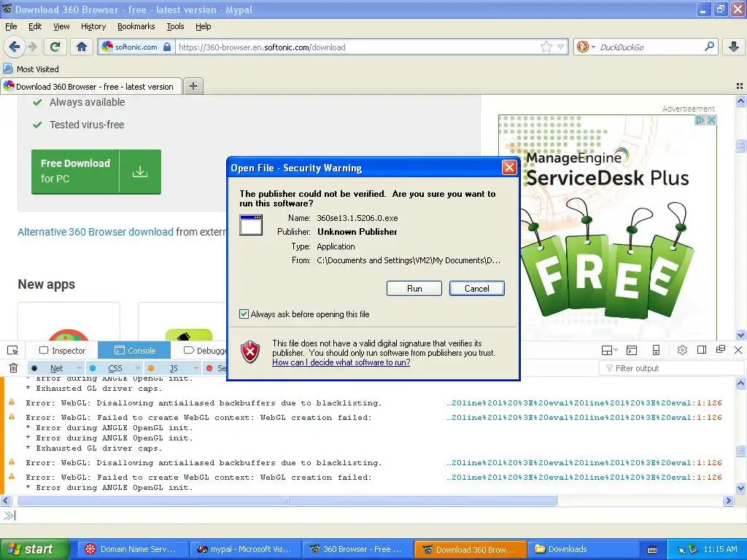
Task: Click Run in the security warning
Action: tap(414, 288)
